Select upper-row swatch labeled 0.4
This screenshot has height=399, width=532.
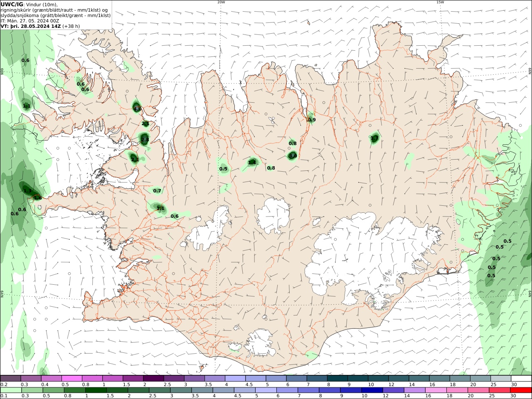click(x=51, y=378)
